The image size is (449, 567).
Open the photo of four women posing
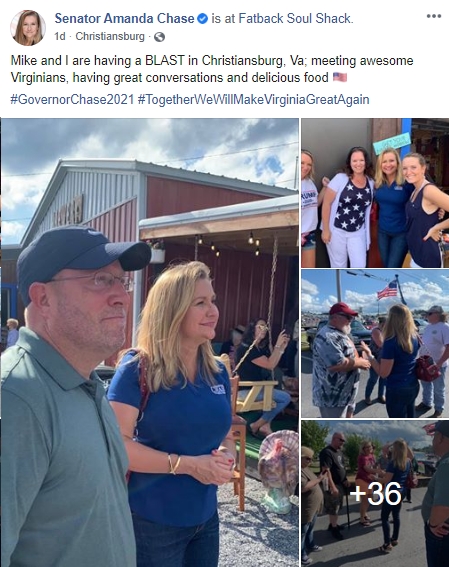[375, 193]
